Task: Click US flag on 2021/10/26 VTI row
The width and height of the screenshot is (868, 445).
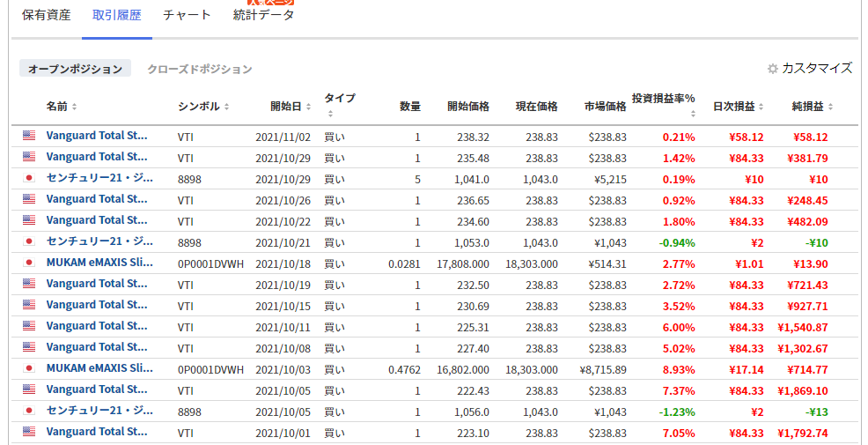Action: click(29, 199)
